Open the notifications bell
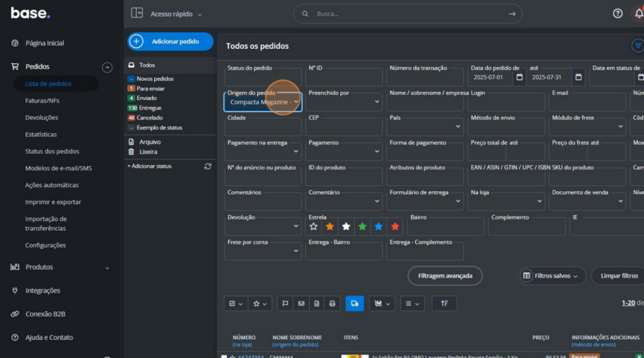 click(x=638, y=14)
